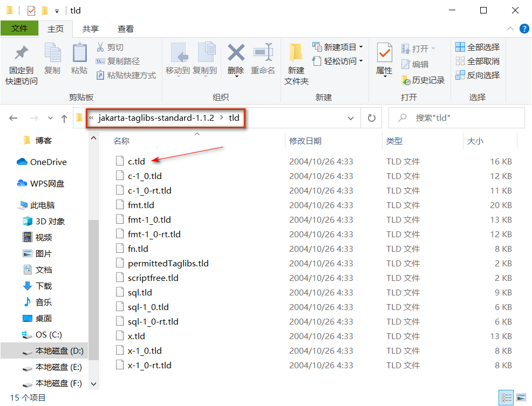Click the search tld input box
532x406 pixels.
(x=456, y=118)
